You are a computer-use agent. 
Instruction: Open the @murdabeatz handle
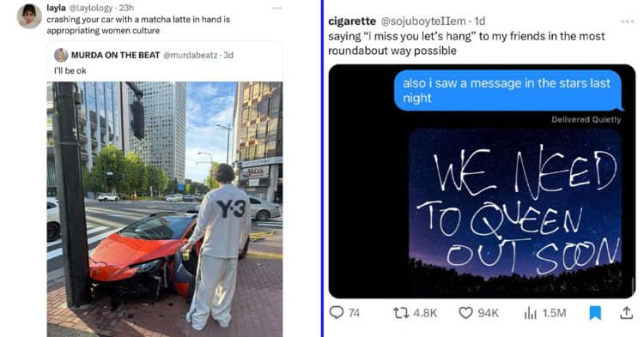tap(190, 55)
